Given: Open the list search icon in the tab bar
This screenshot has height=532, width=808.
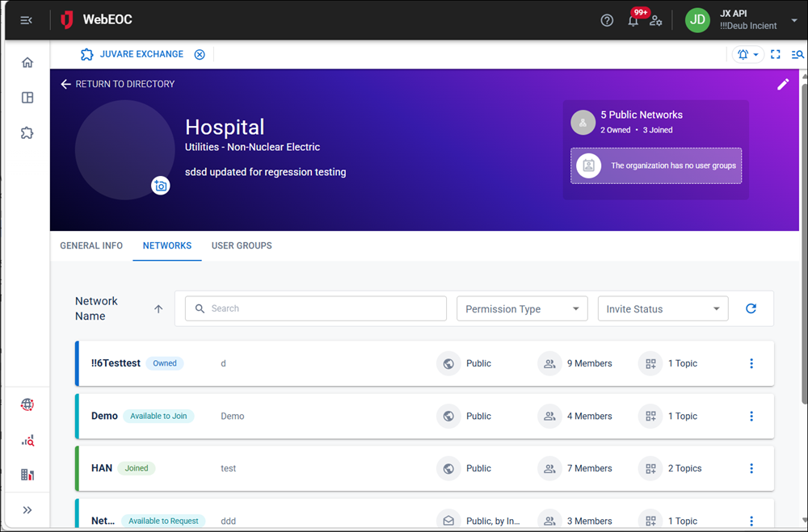Looking at the screenshot, I should pos(797,55).
